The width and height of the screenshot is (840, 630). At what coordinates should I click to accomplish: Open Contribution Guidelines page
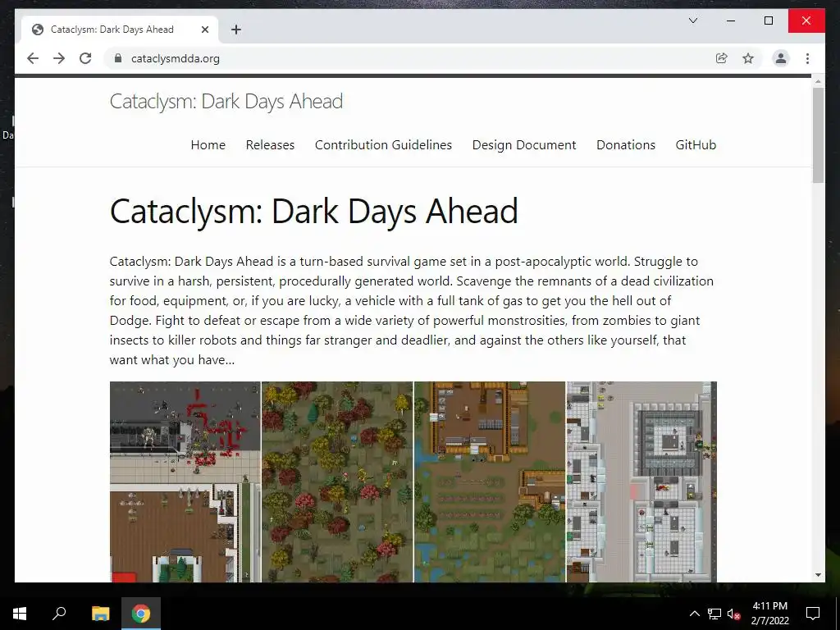[383, 145]
